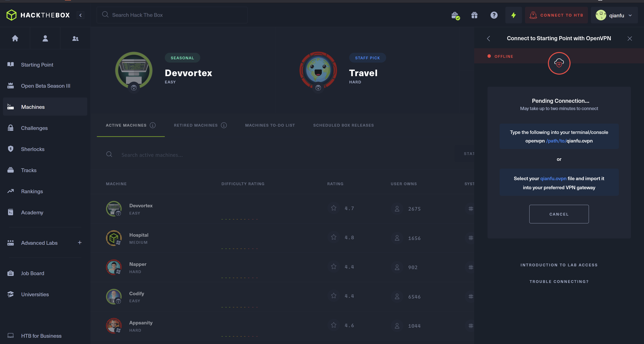Expand Advanced Labs with the plus icon
The image size is (644, 344).
(80, 242)
